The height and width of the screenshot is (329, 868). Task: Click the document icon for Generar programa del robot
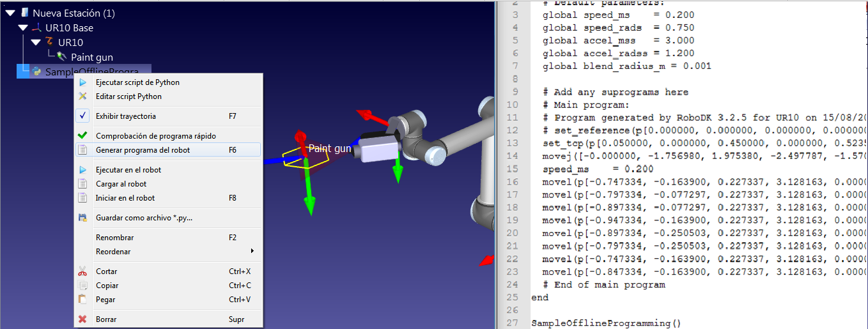[x=82, y=150]
